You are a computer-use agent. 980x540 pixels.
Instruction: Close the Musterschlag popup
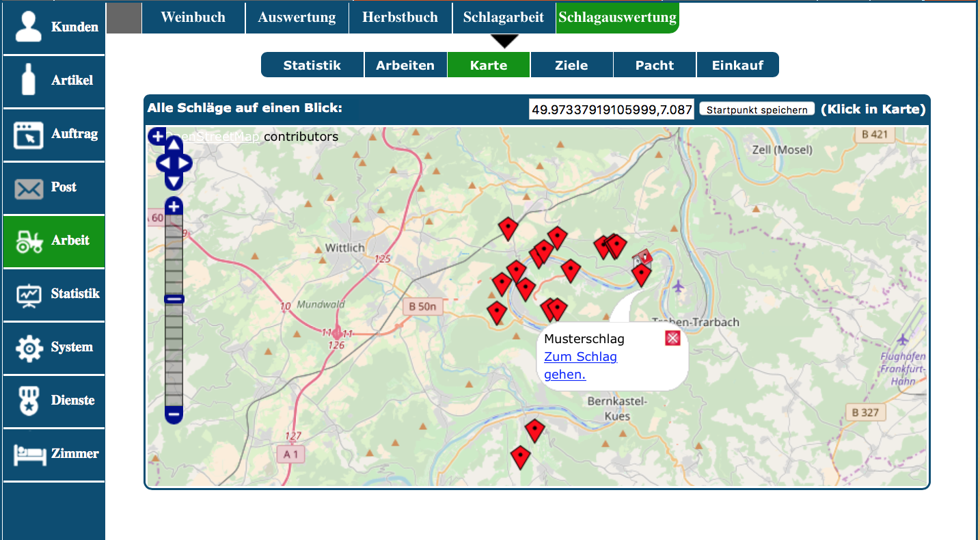(672, 338)
